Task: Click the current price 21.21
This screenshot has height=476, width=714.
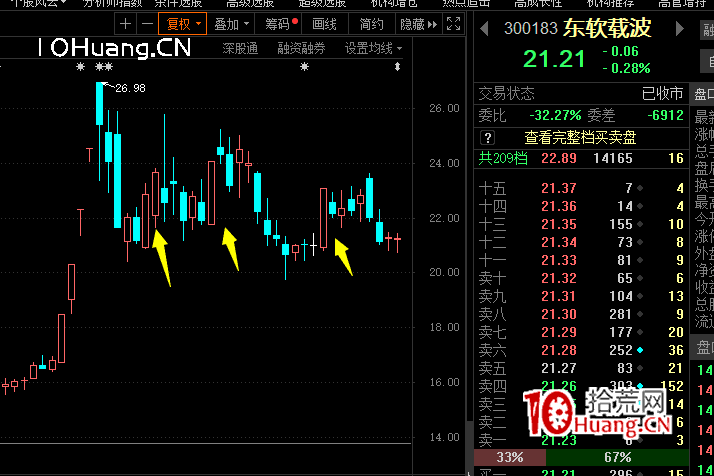Action: point(554,59)
